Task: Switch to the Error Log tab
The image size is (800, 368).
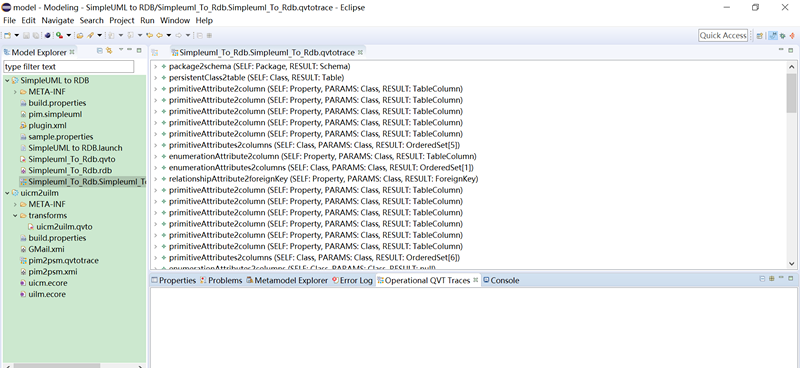Action: (x=352, y=280)
